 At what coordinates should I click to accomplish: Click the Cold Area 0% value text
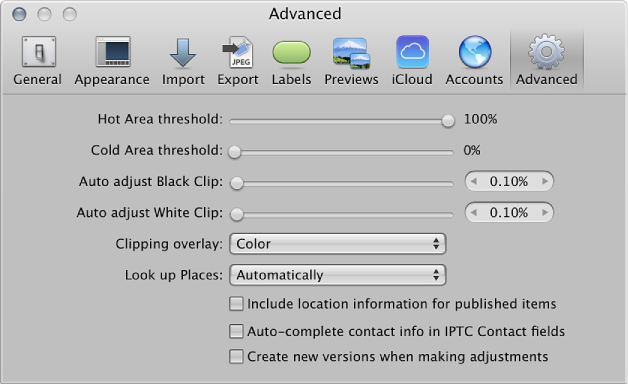472,151
